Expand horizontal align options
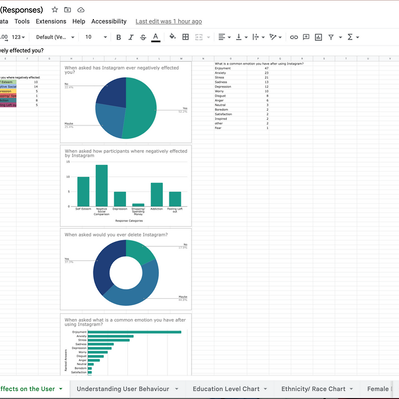 224,37
